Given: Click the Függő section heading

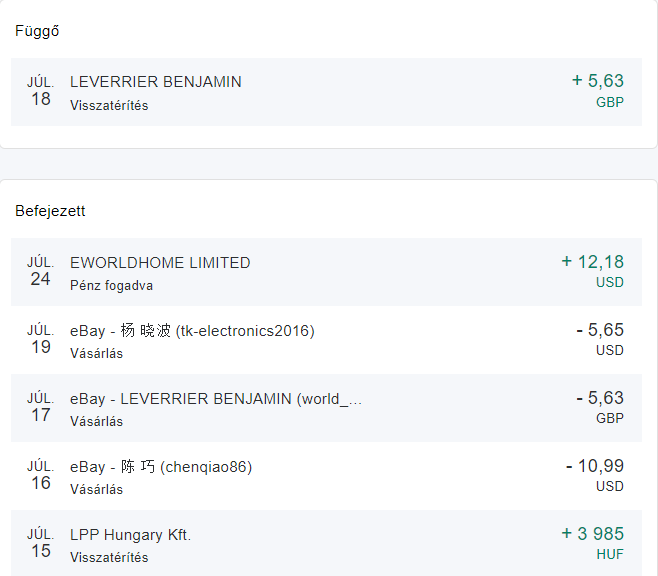Looking at the screenshot, I should coord(37,31).
